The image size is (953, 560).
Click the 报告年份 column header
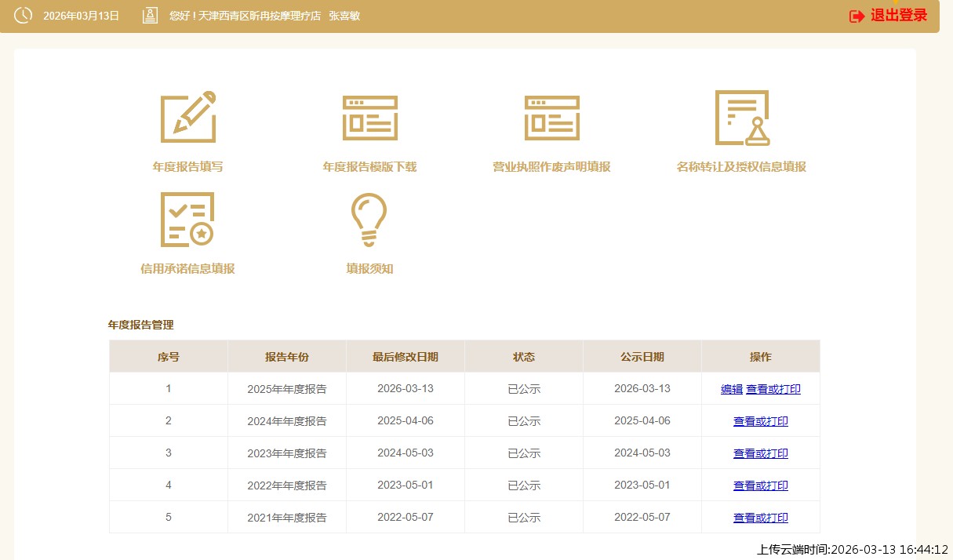click(x=287, y=357)
